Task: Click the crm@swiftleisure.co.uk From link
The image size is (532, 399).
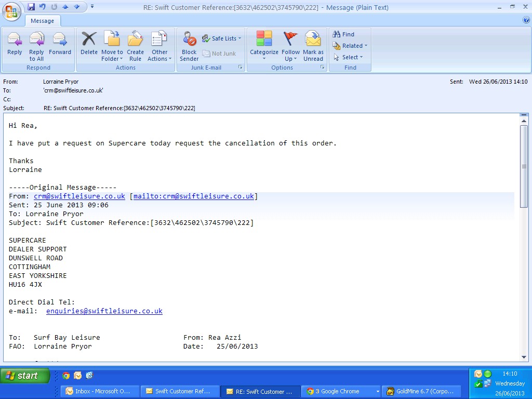Action: 79,196
